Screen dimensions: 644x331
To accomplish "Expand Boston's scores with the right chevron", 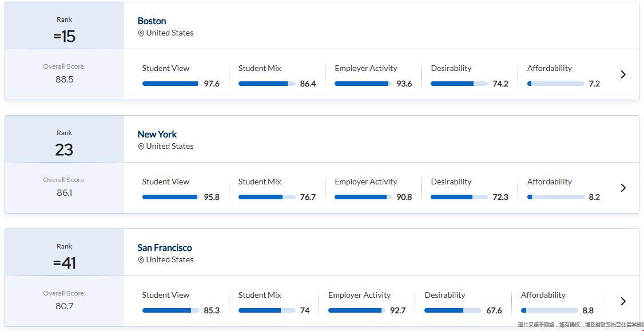I will [623, 74].
